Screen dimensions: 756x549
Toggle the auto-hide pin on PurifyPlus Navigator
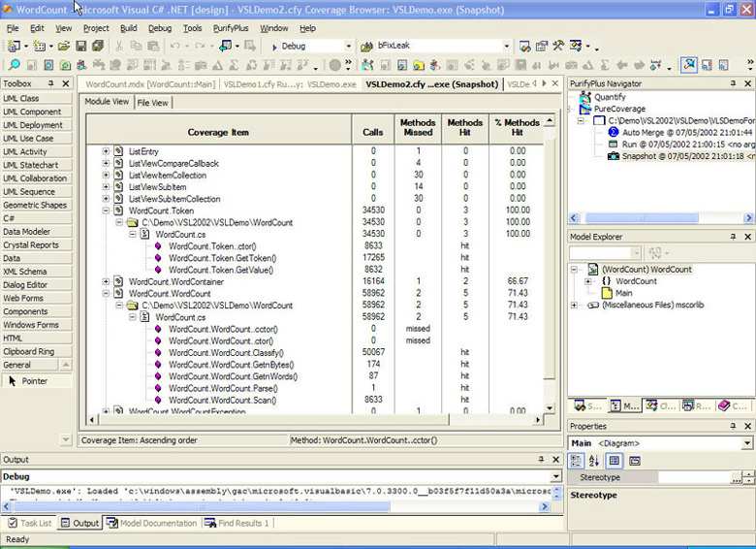point(733,83)
